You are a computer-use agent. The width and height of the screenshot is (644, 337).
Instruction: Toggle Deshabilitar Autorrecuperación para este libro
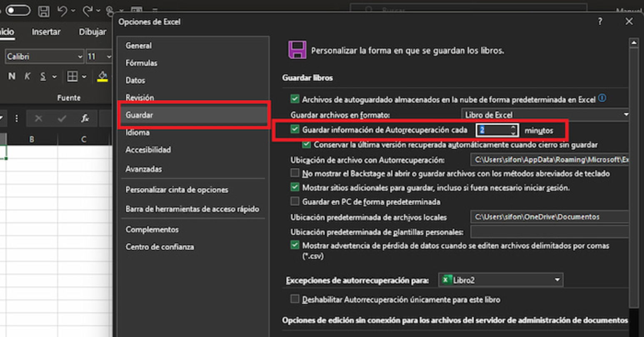click(295, 299)
